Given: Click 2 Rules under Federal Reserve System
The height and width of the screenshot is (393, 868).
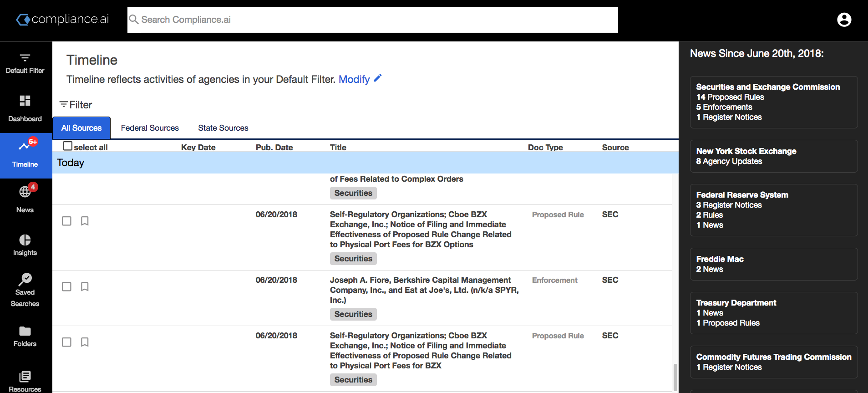Looking at the screenshot, I should coord(709,215).
